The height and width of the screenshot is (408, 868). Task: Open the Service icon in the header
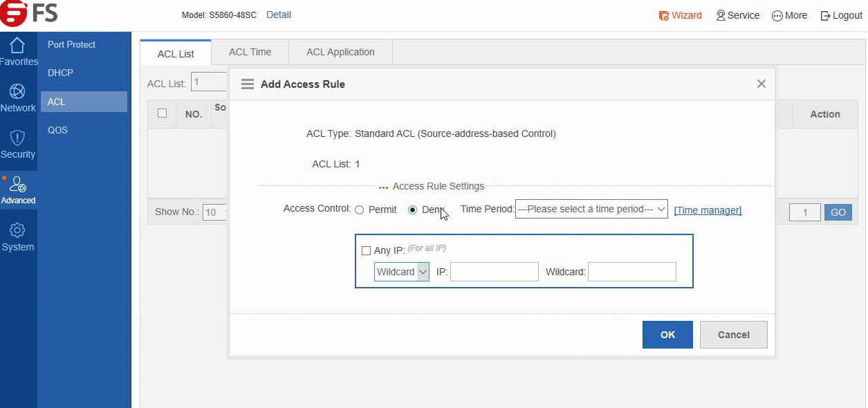point(721,15)
